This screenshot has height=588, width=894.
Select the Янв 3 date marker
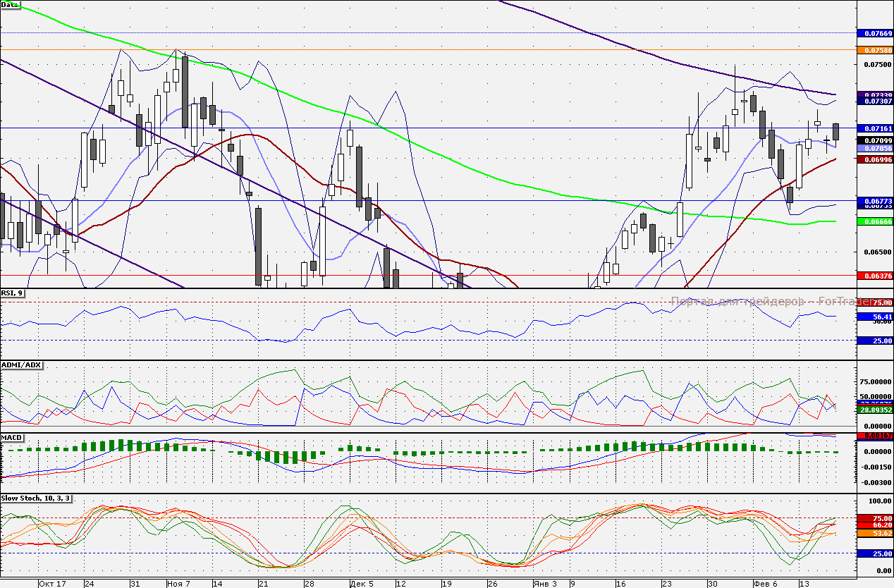(x=544, y=583)
